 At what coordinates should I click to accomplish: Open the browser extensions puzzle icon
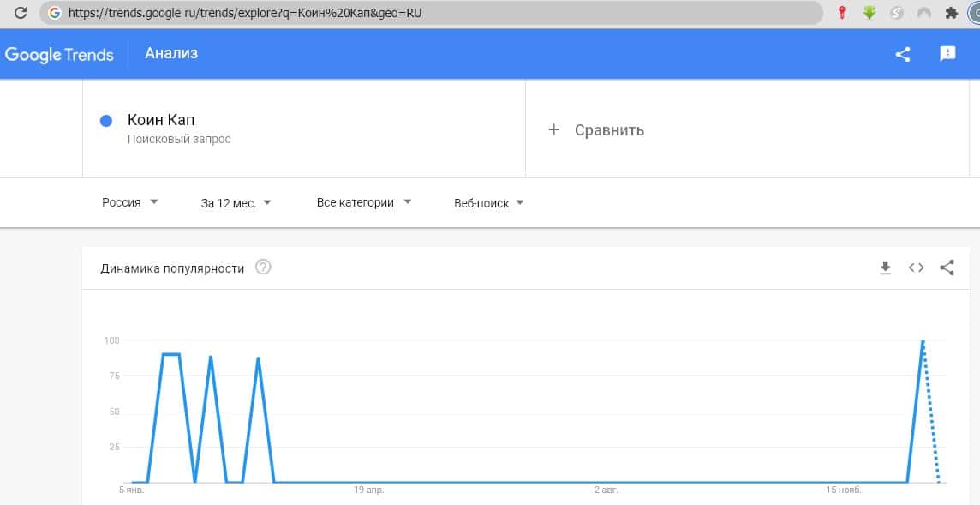[951, 14]
